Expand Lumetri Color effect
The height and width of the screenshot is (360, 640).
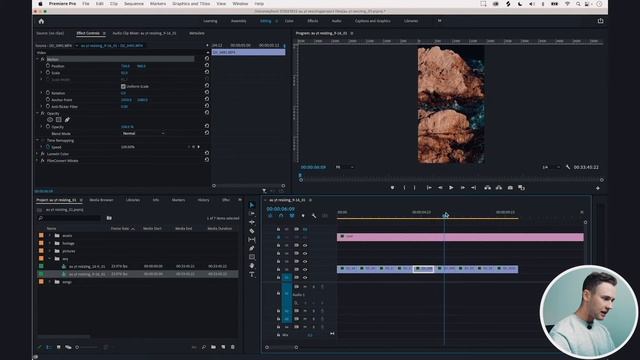[x=38, y=154]
